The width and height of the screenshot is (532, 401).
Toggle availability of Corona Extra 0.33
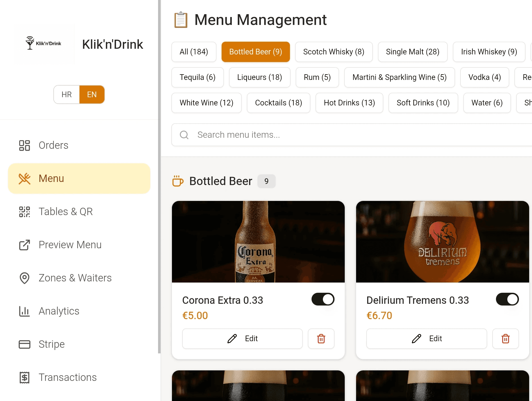(x=323, y=299)
